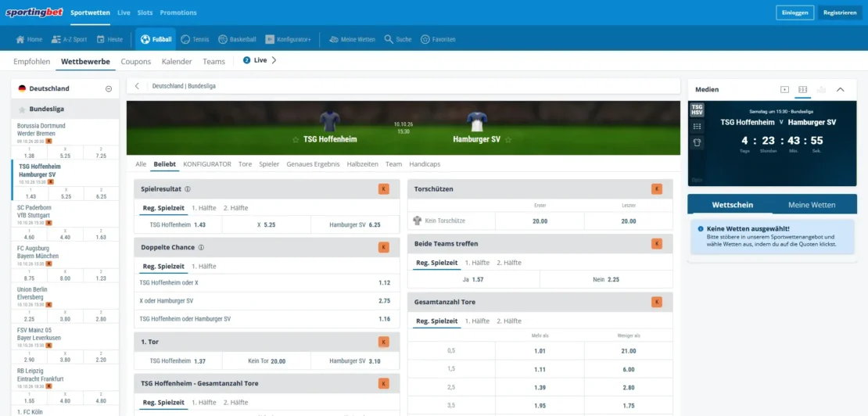Pick Mehr als 2,5 odds 1.39
The width and height of the screenshot is (868, 416).
tap(540, 388)
